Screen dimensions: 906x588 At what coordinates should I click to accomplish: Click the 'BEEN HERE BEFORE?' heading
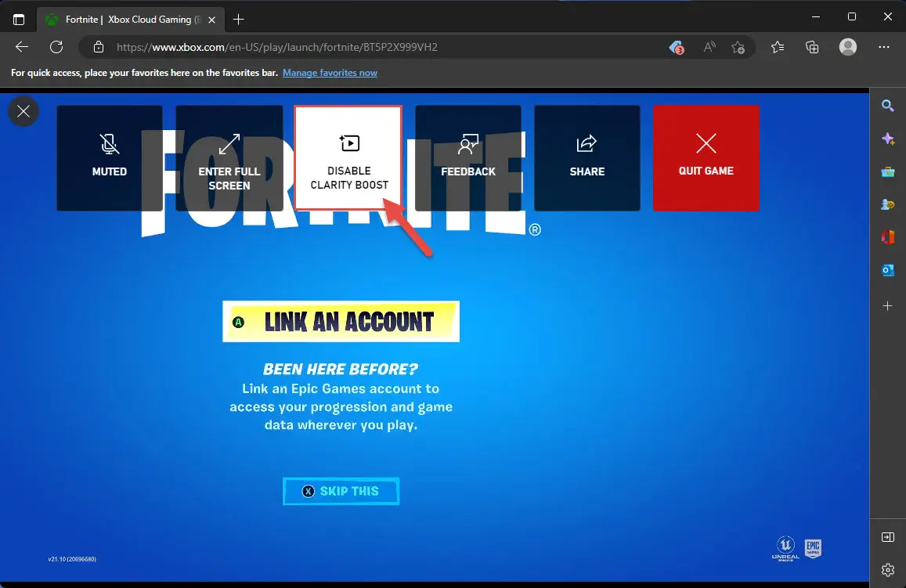[x=341, y=369]
